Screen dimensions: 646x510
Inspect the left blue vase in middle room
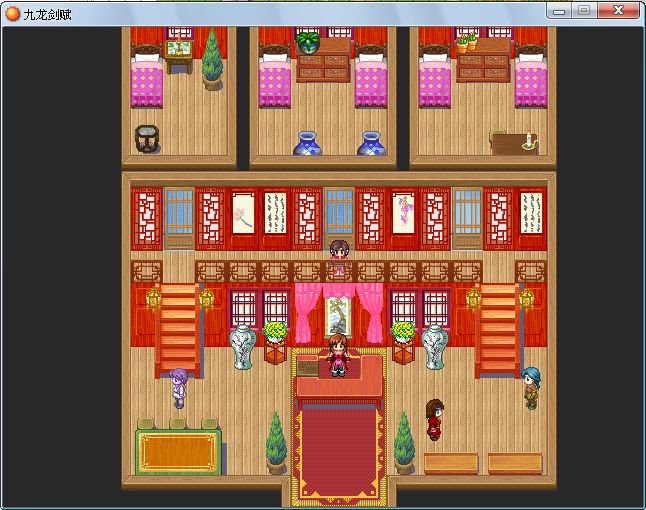tap(307, 143)
